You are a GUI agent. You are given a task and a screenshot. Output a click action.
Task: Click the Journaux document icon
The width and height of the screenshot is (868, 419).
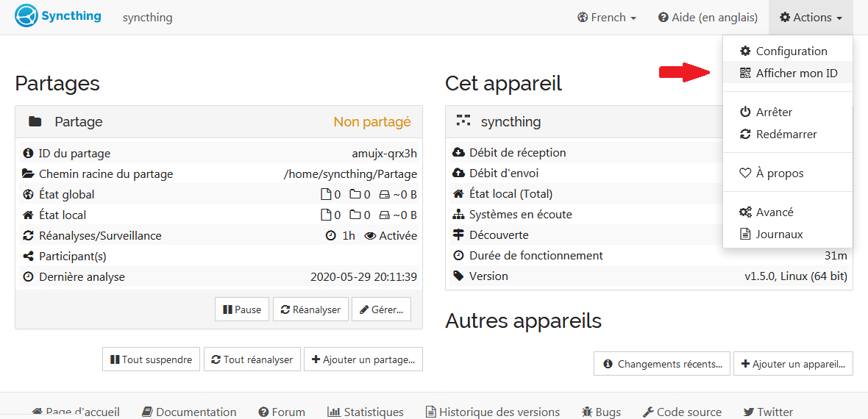745,234
